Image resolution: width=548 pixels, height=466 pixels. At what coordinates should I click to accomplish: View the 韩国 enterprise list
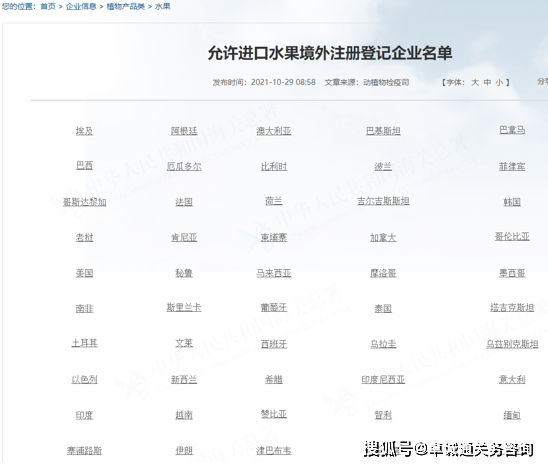[512, 202]
